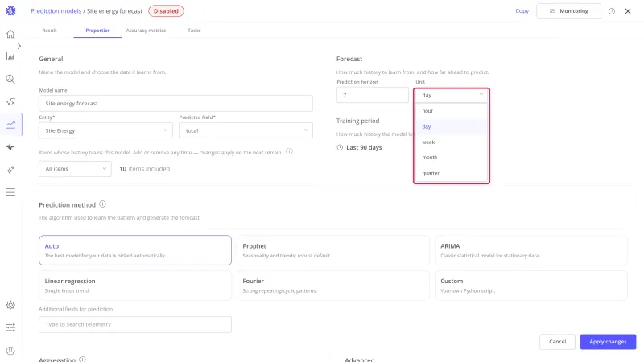Screen dimensions: 644x362
Task: Open the settings gear icon
Action: tap(10, 305)
